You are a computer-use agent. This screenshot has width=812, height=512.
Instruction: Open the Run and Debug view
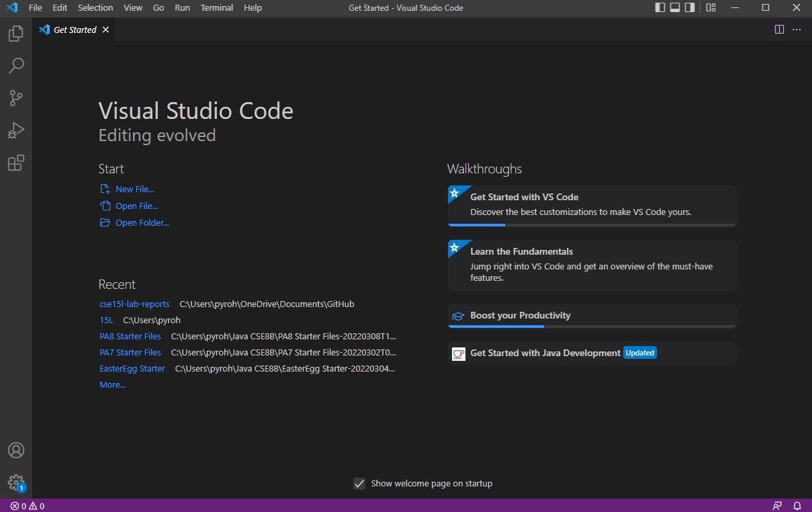pos(15,130)
